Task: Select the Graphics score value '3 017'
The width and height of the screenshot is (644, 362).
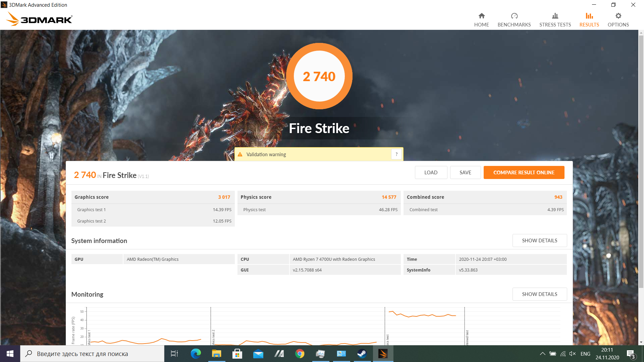Action: click(x=224, y=197)
